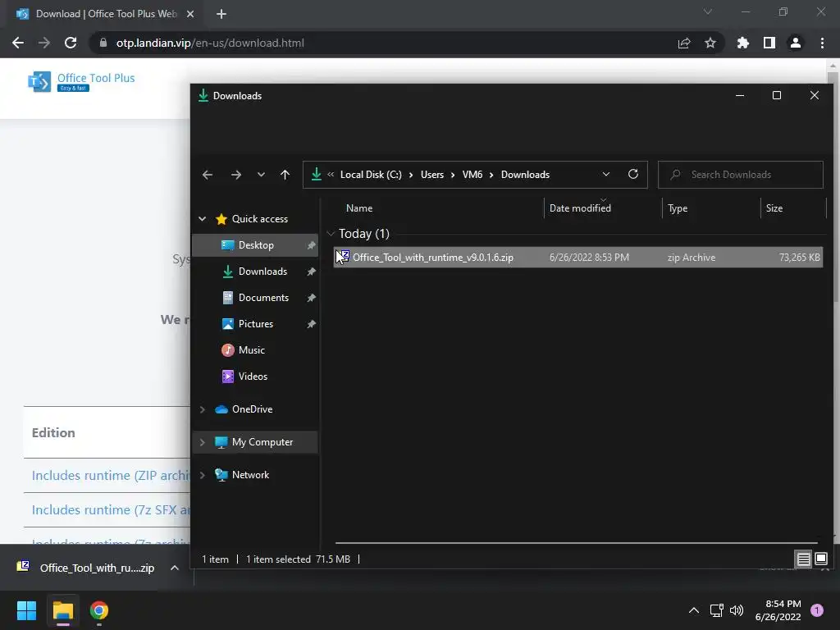Click Includes runtime (7z SFX) link

click(111, 510)
